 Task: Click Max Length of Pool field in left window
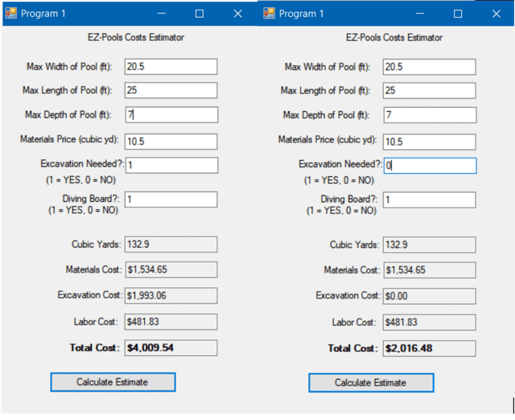171,91
